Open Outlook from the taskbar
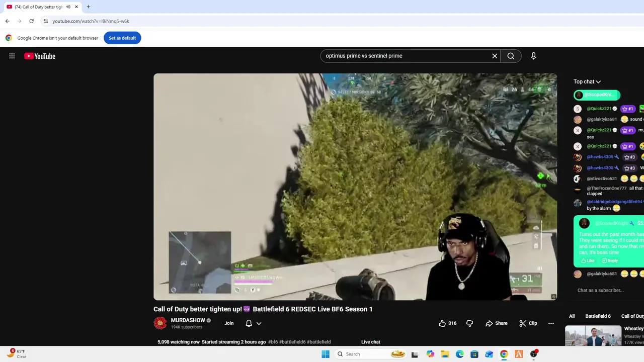The height and width of the screenshot is (362, 644). [489, 354]
